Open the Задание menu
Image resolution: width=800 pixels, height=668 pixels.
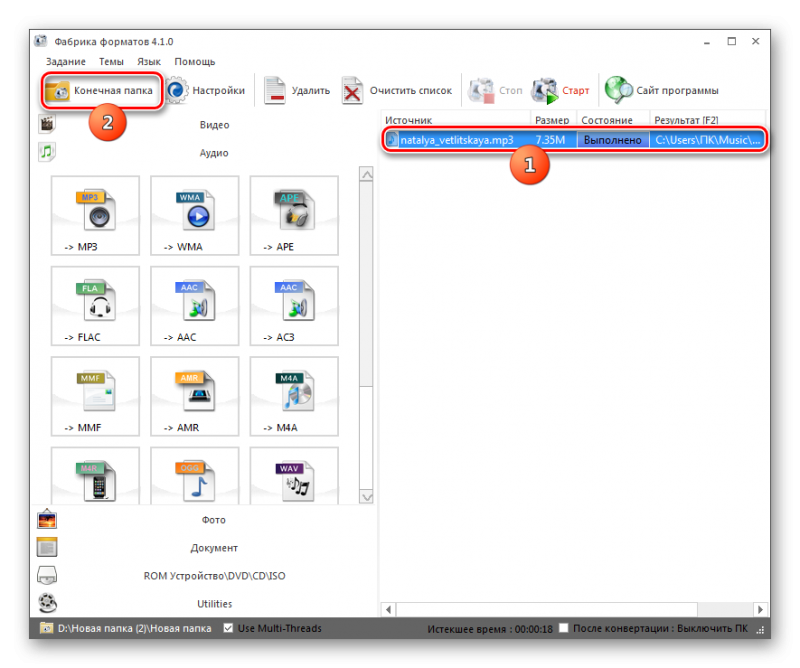(x=66, y=62)
